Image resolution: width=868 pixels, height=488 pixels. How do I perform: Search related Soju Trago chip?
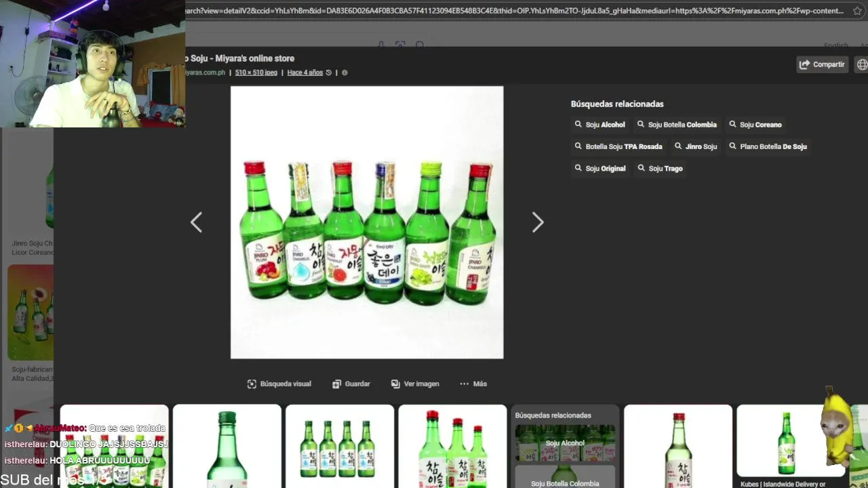coord(660,168)
